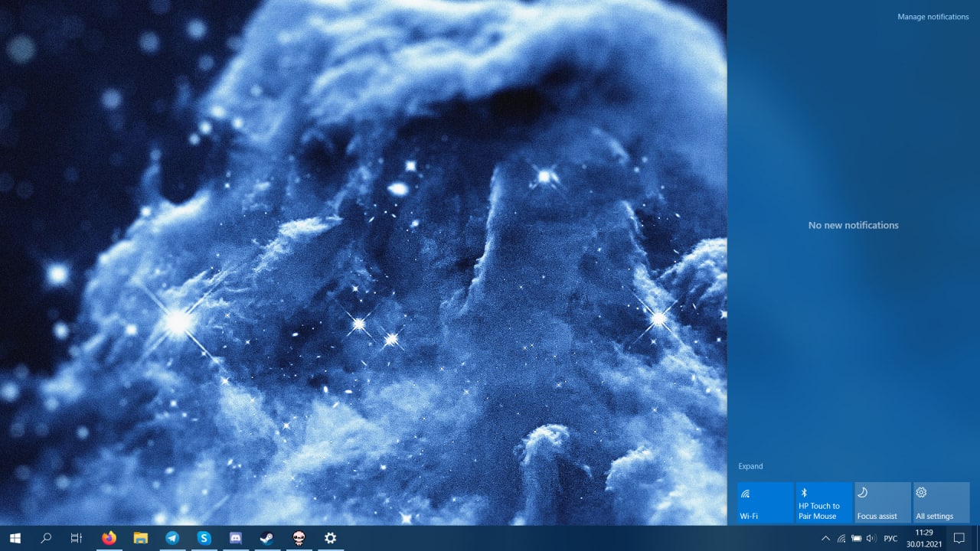
Task: Switch input language РУС indicator
Action: 890,539
